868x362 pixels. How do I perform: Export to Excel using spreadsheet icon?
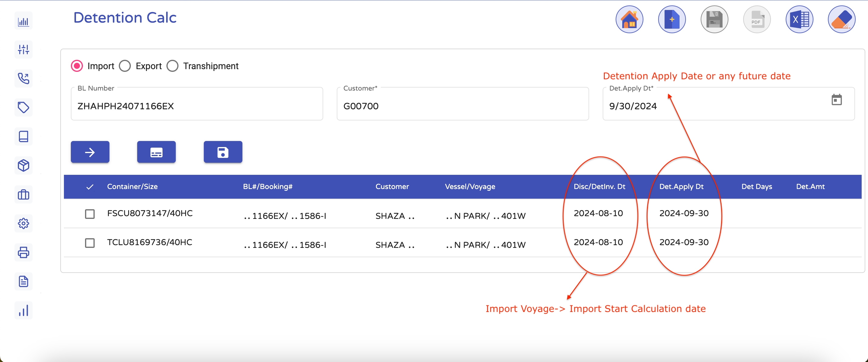point(799,20)
